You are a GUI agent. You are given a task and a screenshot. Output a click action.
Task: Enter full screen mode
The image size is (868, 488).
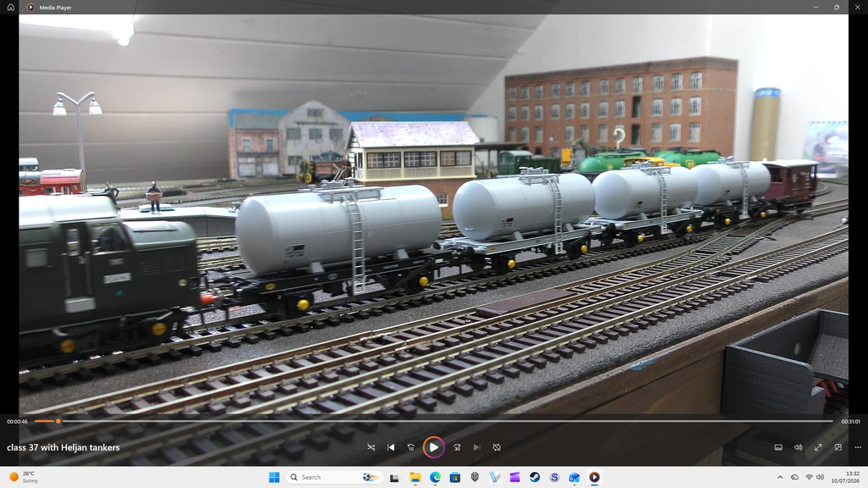coord(818,447)
